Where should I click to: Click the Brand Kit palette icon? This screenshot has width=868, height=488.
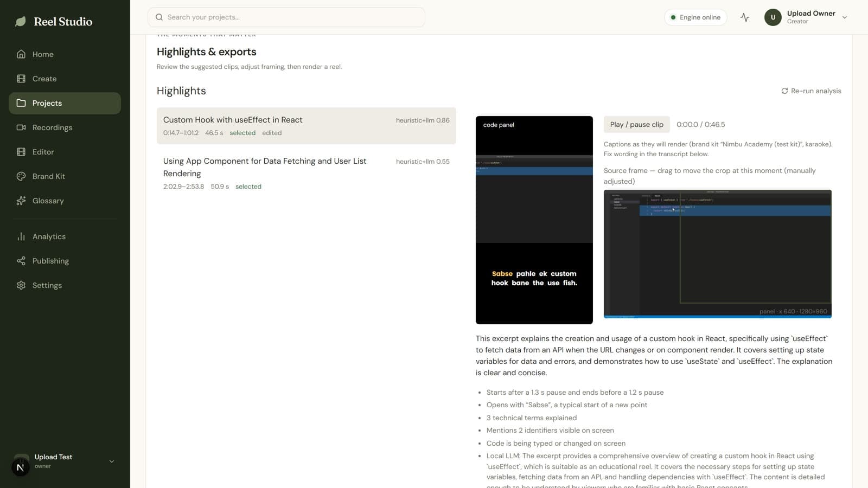click(21, 176)
